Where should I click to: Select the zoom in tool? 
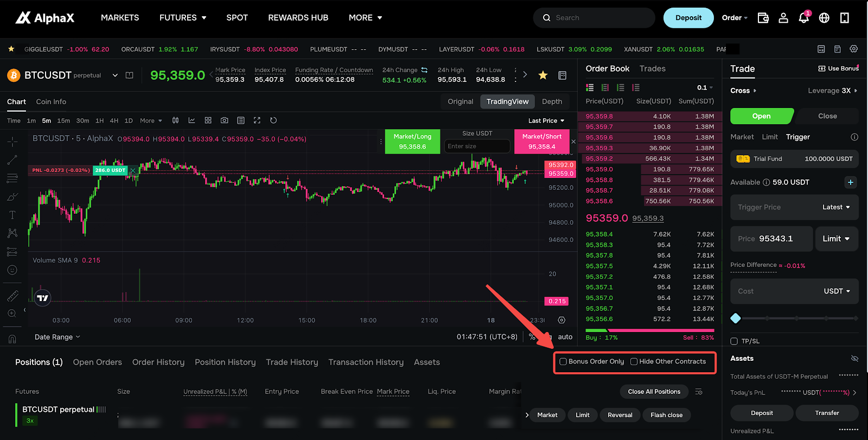(12, 314)
